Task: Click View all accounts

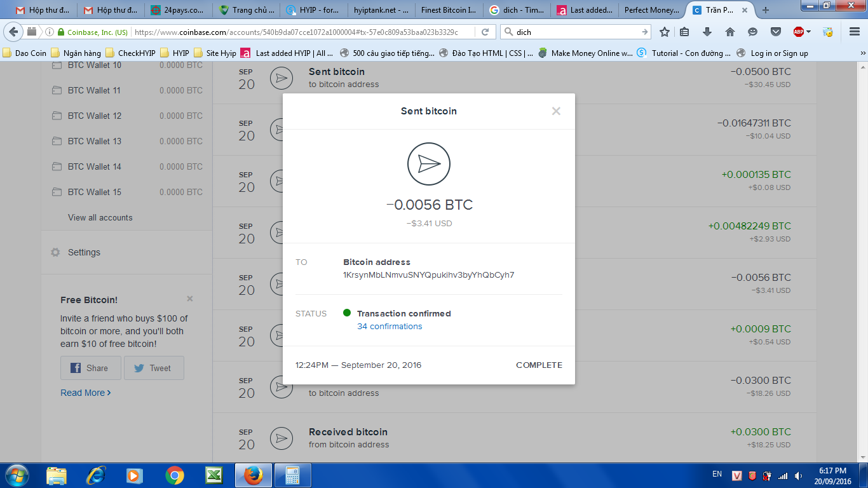Action: (x=100, y=217)
